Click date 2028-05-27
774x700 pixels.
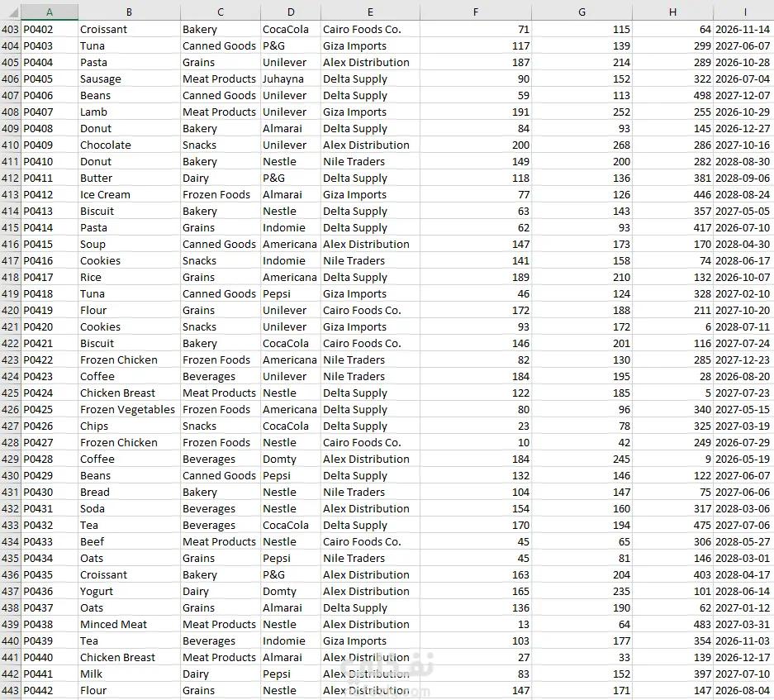coord(744,541)
